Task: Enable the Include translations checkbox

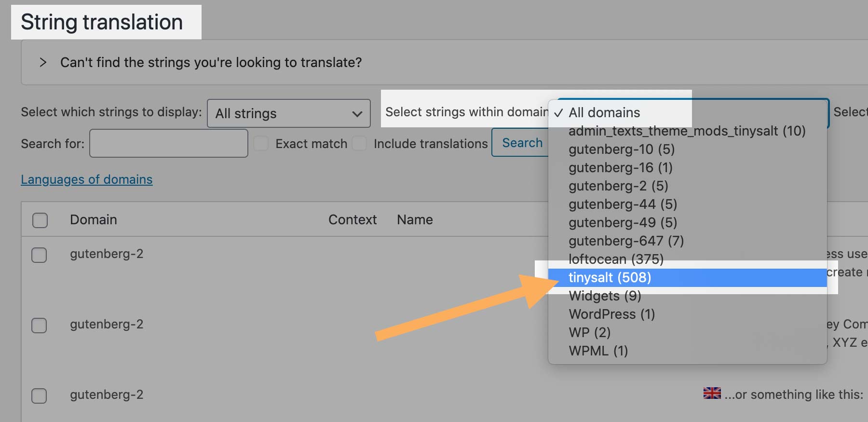Action: [359, 143]
